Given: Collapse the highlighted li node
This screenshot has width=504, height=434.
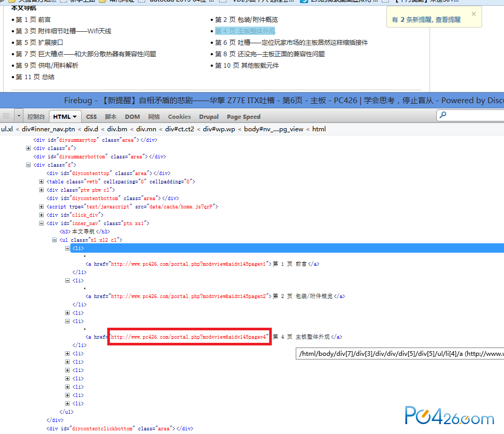Looking at the screenshot, I should pyautogui.click(x=67, y=249).
